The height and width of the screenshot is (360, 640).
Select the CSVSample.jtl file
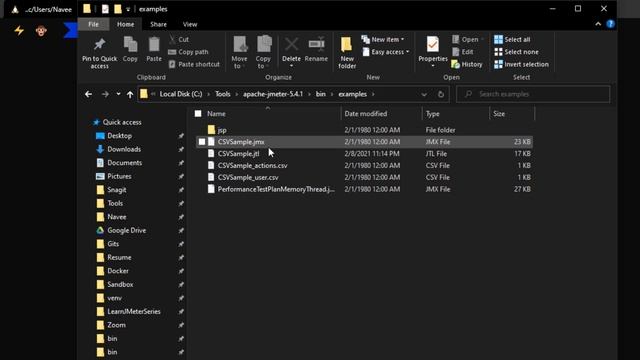point(238,154)
